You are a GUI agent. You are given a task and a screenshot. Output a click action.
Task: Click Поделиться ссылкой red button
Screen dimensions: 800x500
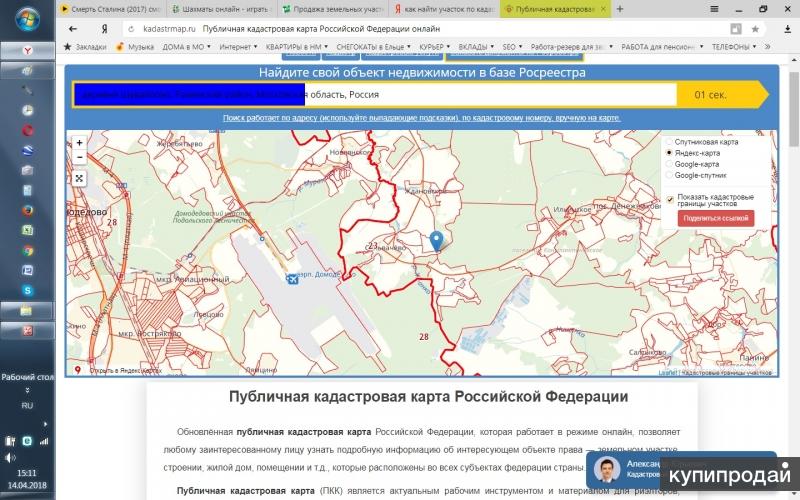pyautogui.click(x=715, y=218)
